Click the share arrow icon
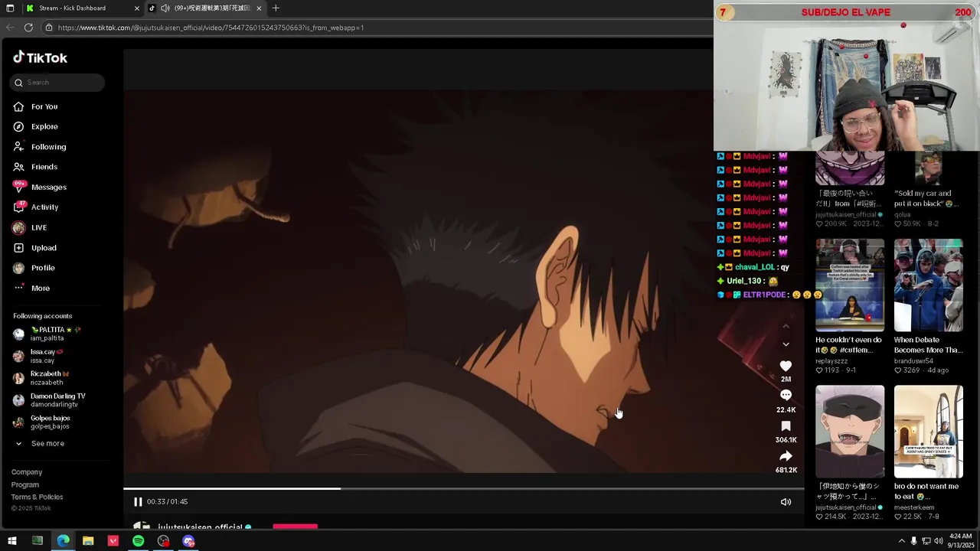Viewport: 980px width, 551px height. [x=786, y=456]
